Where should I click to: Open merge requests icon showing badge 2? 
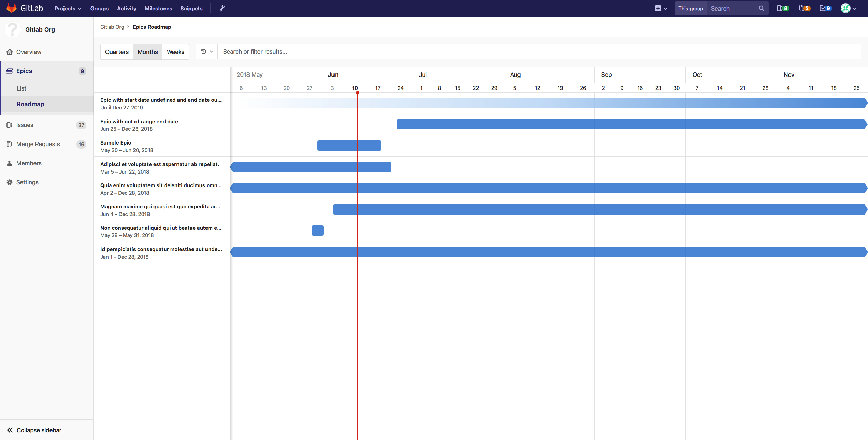pos(804,8)
